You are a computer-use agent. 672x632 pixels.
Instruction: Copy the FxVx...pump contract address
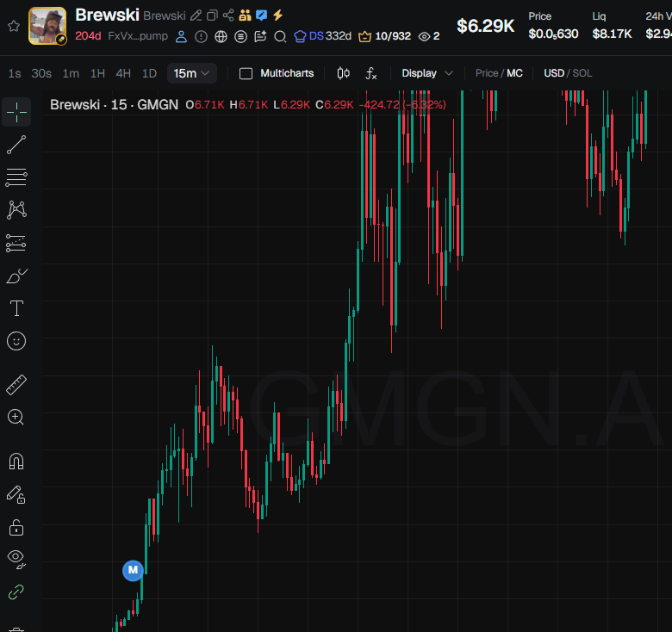point(138,36)
